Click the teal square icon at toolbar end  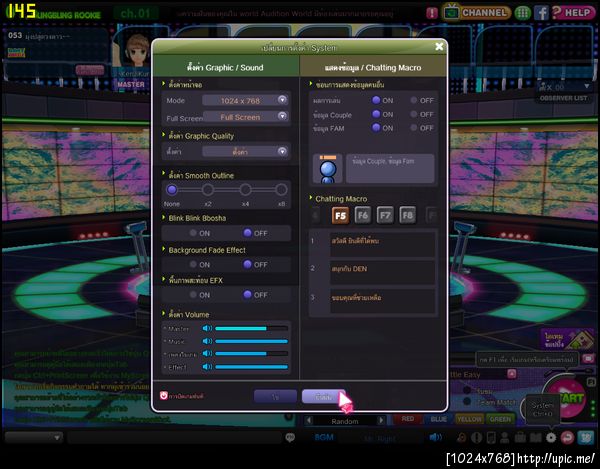click(585, 437)
